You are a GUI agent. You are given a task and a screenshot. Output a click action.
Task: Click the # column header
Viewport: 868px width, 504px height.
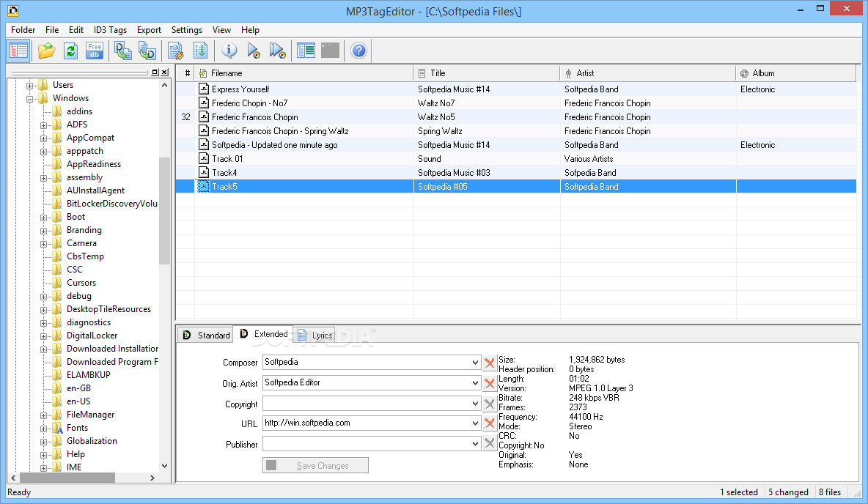click(x=186, y=73)
